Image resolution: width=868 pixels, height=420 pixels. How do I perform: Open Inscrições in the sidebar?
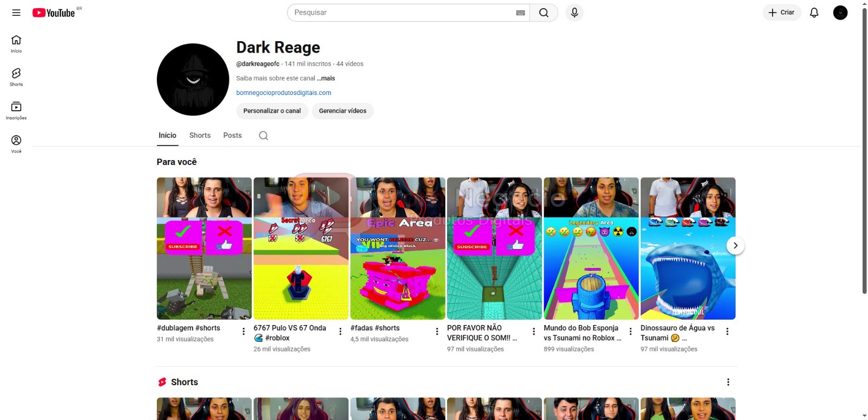pyautogui.click(x=16, y=110)
